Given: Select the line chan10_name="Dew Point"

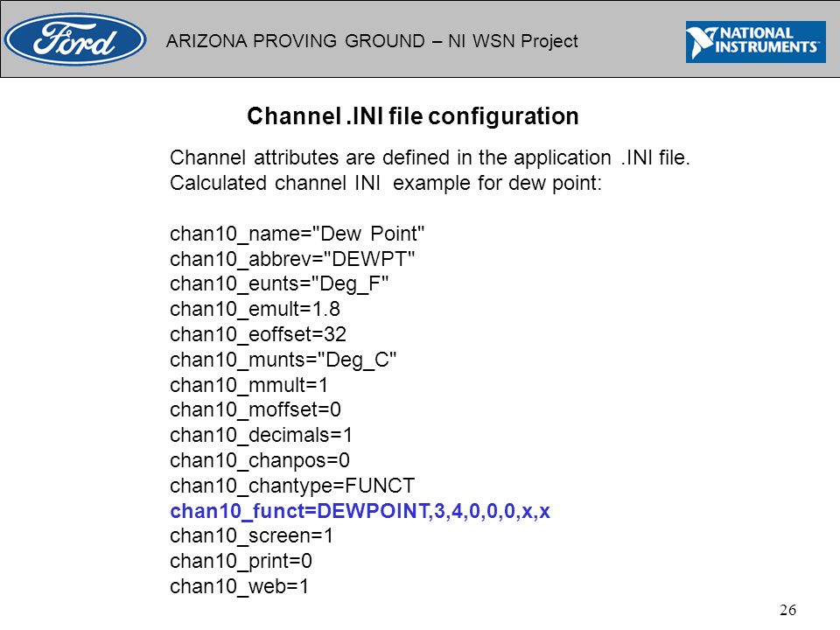Looking at the screenshot, I should [x=297, y=234].
